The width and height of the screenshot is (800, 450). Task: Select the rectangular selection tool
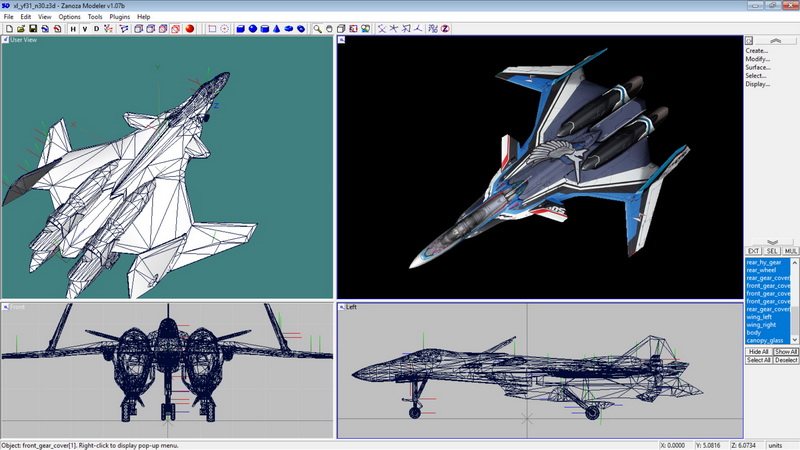212,29
